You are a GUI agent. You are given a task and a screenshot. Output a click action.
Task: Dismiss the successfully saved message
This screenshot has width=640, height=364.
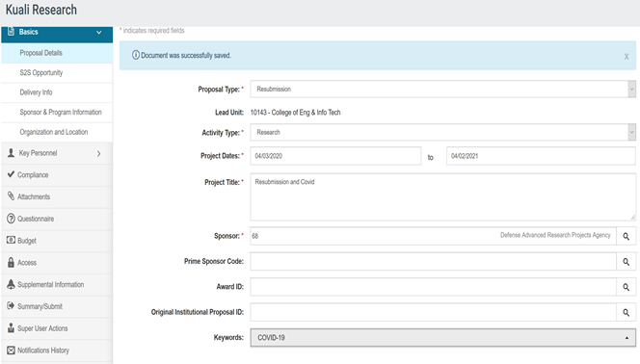627,57
